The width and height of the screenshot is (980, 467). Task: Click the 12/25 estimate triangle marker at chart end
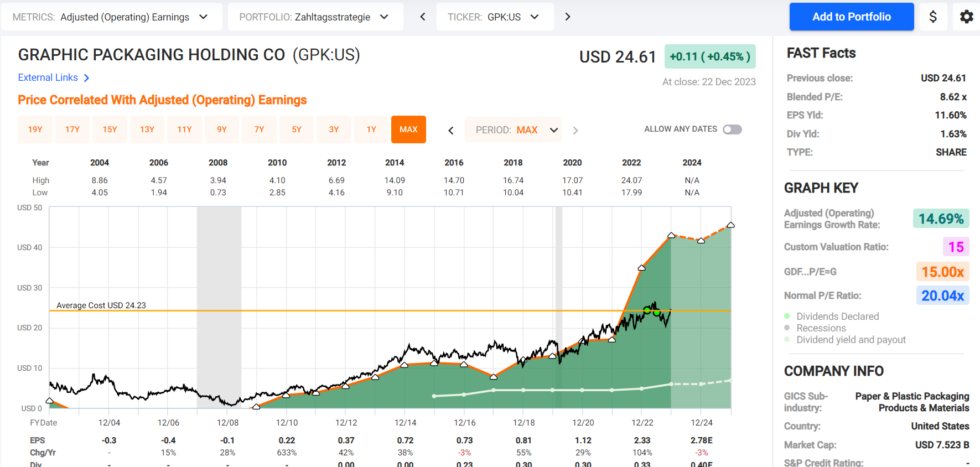point(730,225)
